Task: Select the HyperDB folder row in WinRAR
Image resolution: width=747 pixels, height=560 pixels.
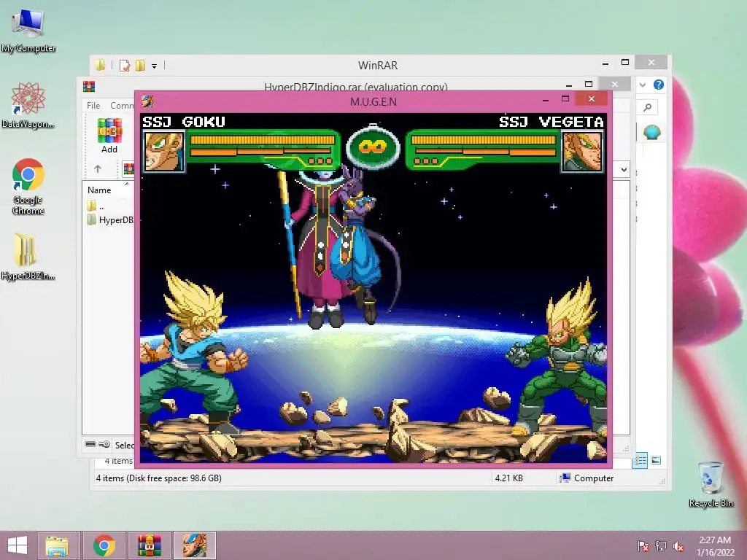Action: [109, 220]
